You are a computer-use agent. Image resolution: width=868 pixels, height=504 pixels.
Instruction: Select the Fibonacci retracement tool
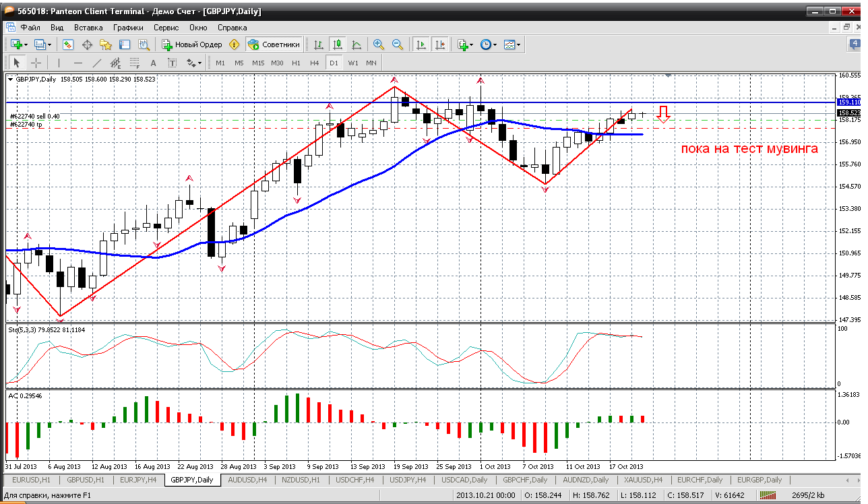click(x=134, y=63)
